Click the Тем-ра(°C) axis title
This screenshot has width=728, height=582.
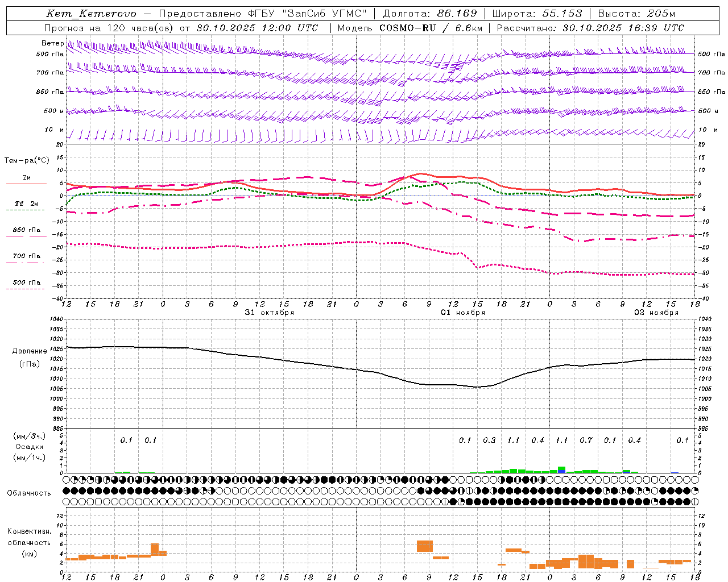pyautogui.click(x=27, y=161)
